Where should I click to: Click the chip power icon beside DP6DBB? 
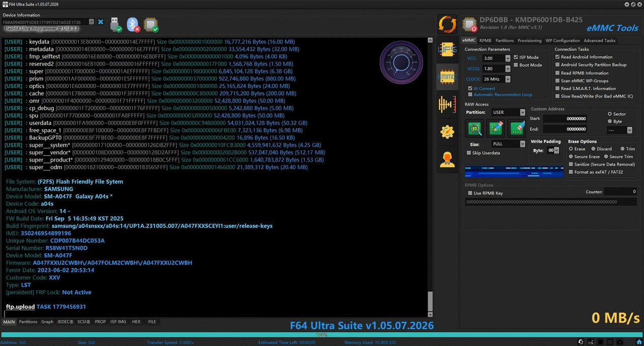[470, 25]
